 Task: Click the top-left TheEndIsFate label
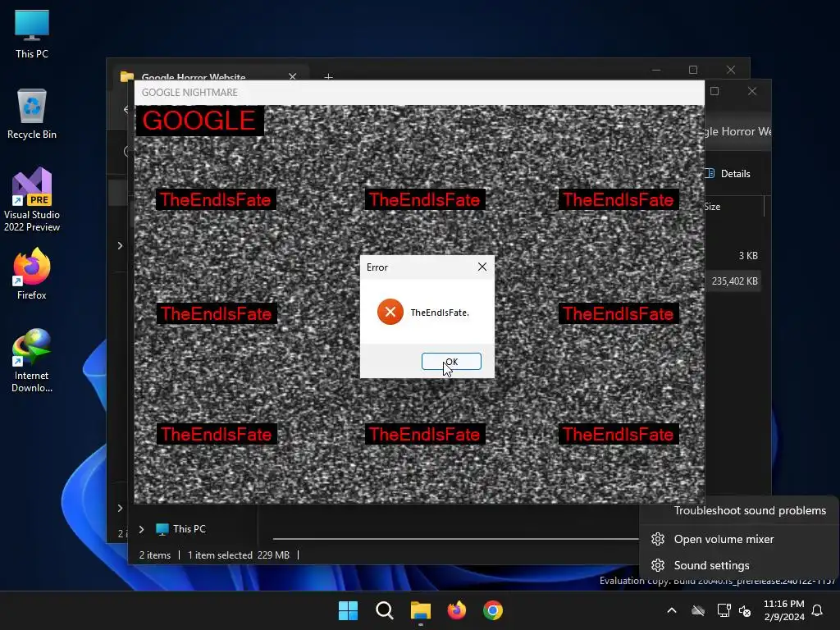tap(216, 200)
